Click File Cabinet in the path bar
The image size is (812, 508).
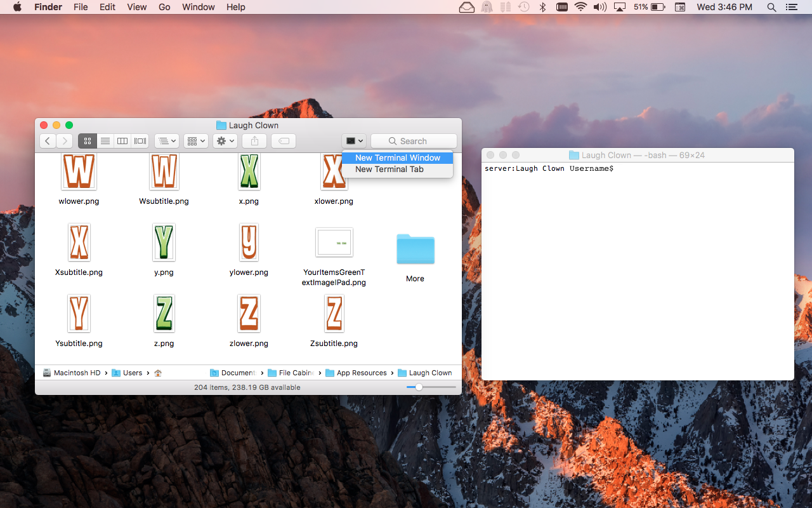[291, 373]
